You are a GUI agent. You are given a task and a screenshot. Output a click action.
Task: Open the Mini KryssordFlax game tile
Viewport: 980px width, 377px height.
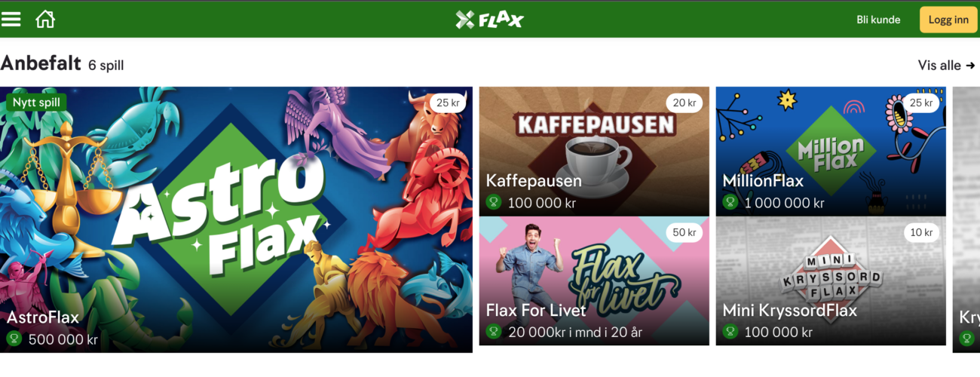(831, 281)
